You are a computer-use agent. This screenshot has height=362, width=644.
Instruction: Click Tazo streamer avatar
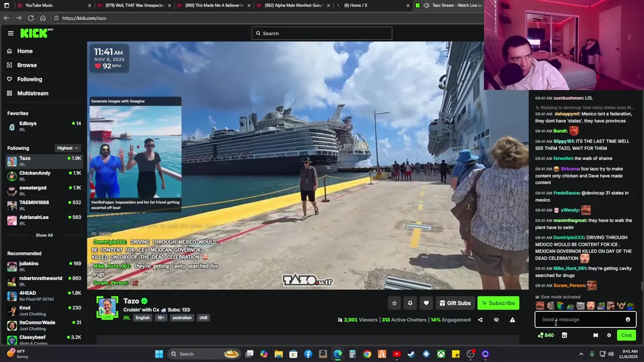click(107, 308)
